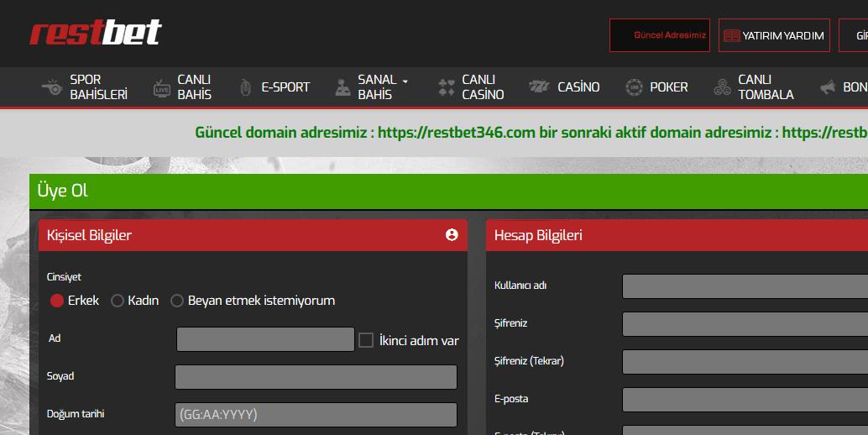
Task: Click the user icon in Kişisel Bilgiler header
Action: coord(452,234)
